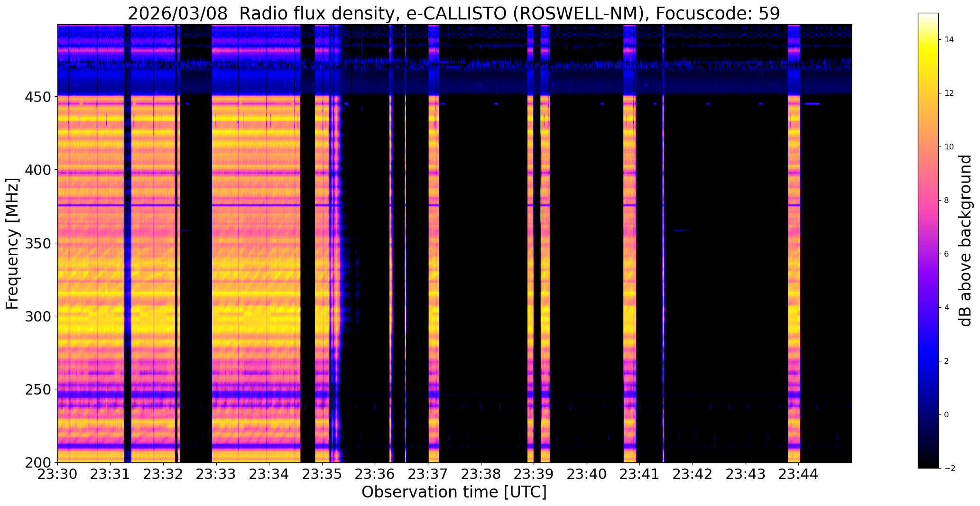Click the 'dB above background' colorbar label
980x506 pixels.
click(x=965, y=240)
